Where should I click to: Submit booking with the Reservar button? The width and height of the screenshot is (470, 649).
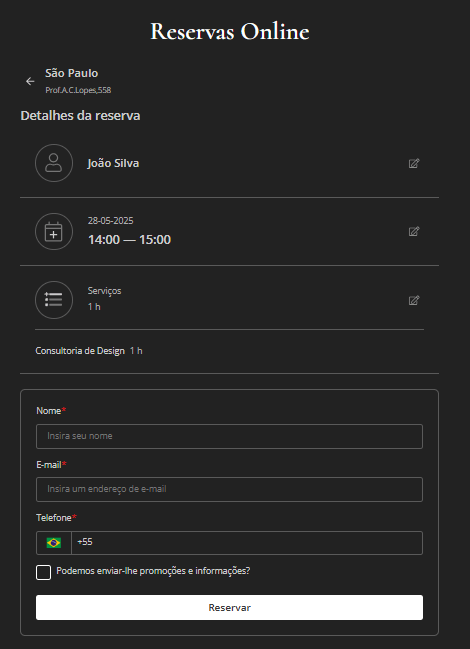point(229,608)
